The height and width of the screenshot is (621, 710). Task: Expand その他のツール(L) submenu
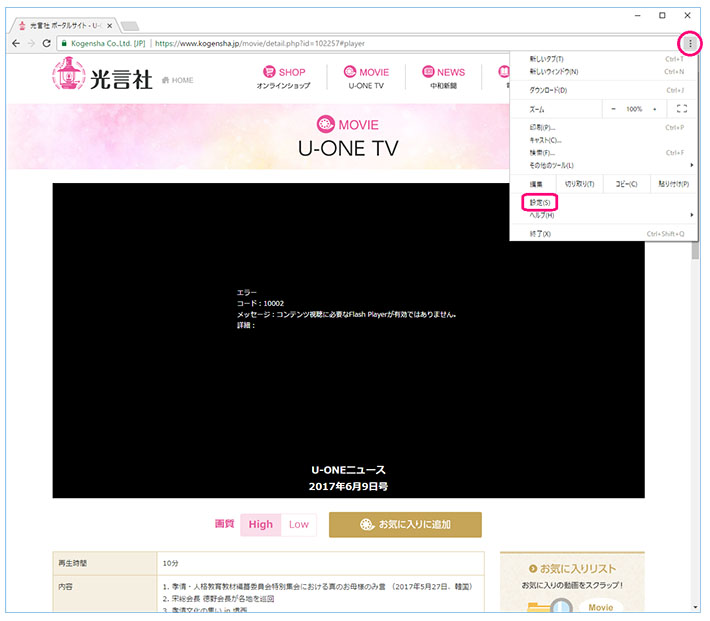coord(604,165)
